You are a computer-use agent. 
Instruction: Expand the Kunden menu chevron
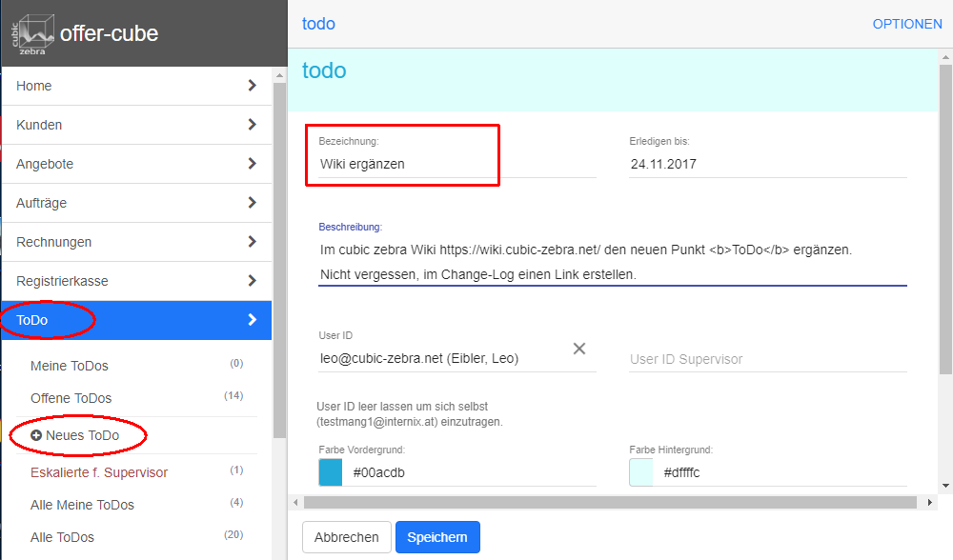click(252, 125)
